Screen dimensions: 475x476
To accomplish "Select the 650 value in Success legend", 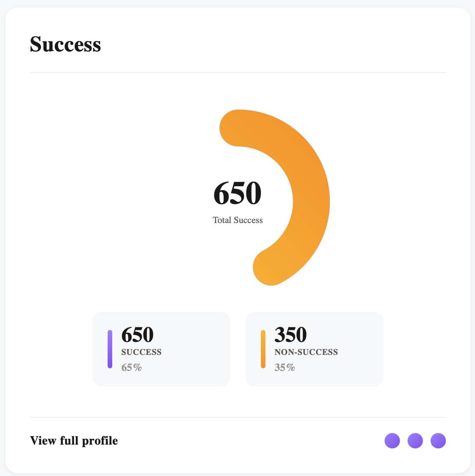I will (137, 335).
